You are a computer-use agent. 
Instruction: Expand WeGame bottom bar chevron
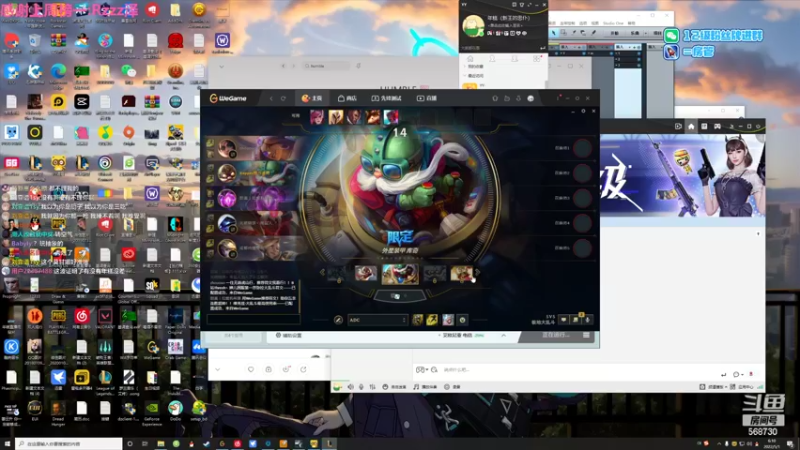[504, 335]
